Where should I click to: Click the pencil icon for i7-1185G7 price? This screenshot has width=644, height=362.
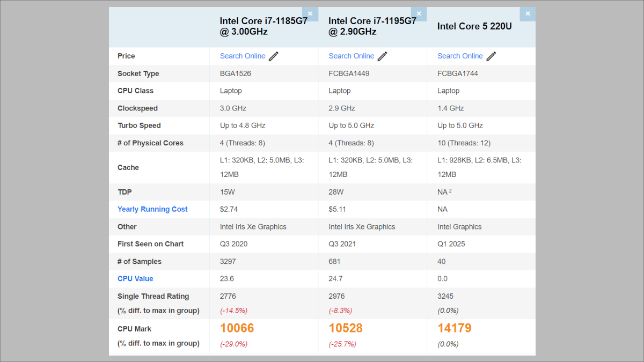[274, 56]
